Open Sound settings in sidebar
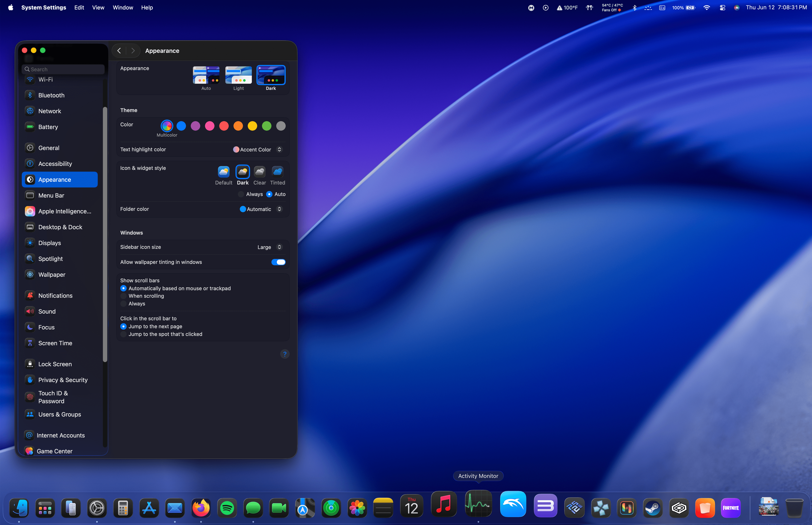The width and height of the screenshot is (812, 525). click(60, 312)
